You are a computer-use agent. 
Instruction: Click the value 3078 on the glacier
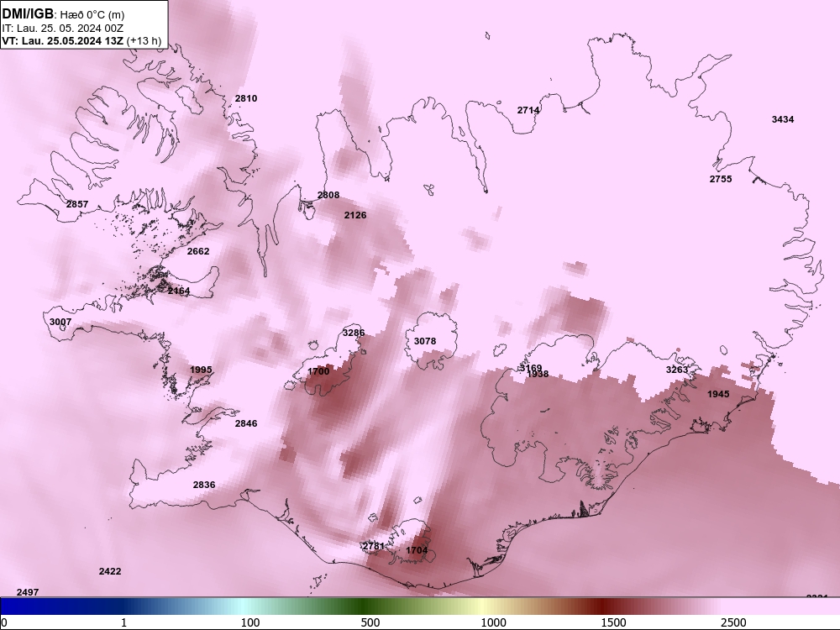425,341
